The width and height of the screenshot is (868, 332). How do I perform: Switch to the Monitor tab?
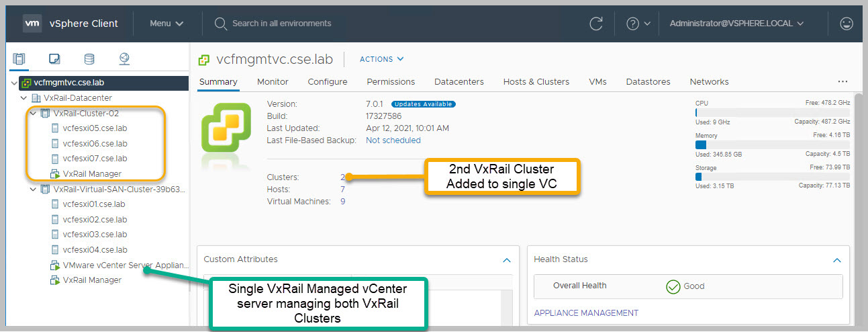pos(273,82)
